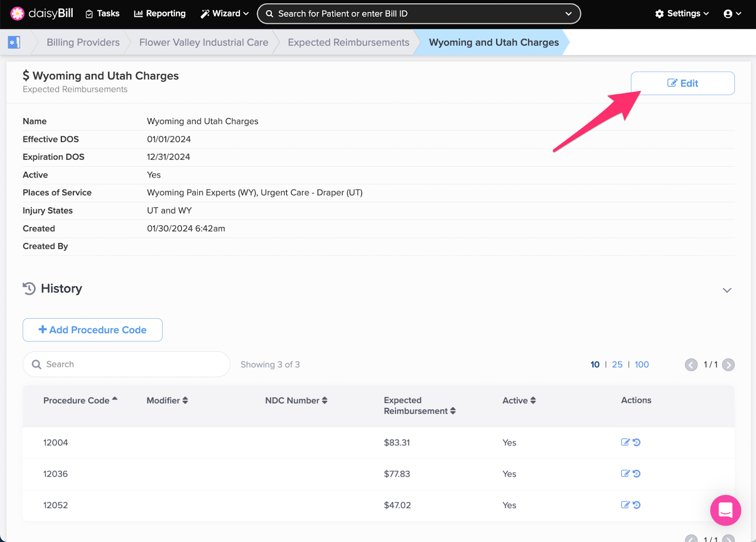This screenshot has height=542, width=756.
Task: Click the $47.02 reimbursement value
Action: (x=397, y=505)
